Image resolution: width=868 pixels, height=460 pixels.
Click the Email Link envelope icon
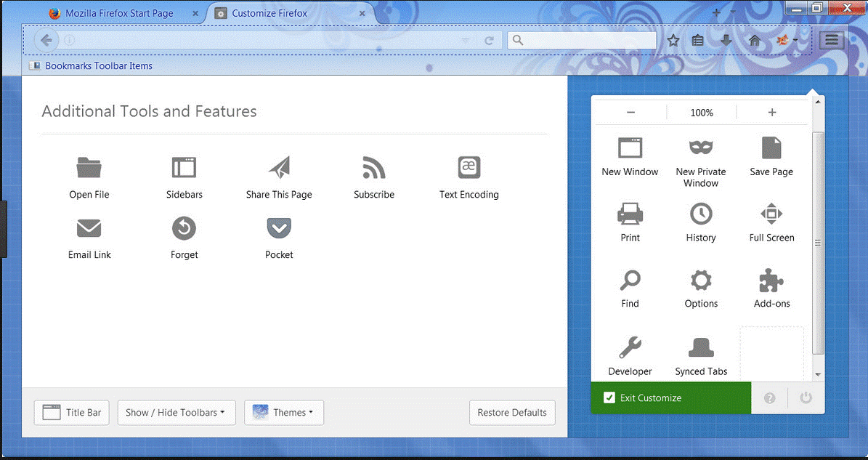89,228
